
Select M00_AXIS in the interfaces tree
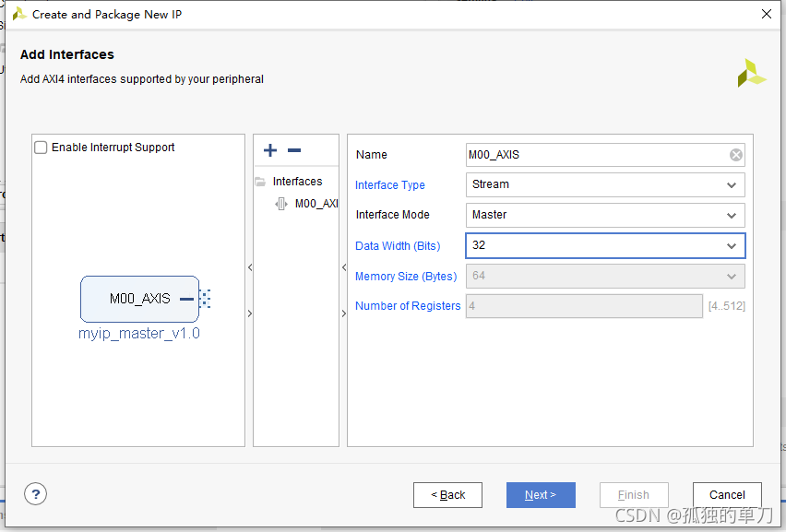316,204
